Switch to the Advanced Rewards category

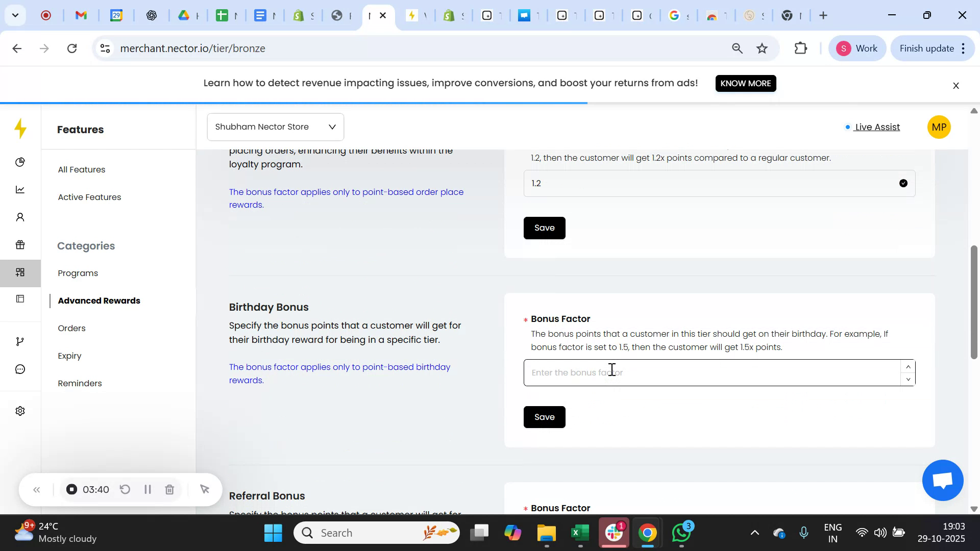click(100, 300)
